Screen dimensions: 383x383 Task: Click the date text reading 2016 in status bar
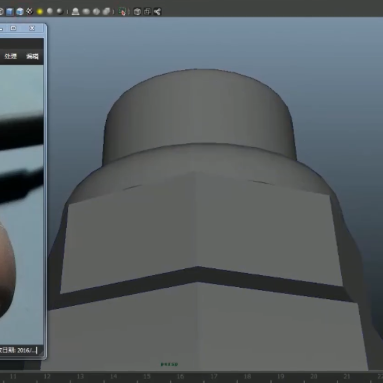click(27, 350)
